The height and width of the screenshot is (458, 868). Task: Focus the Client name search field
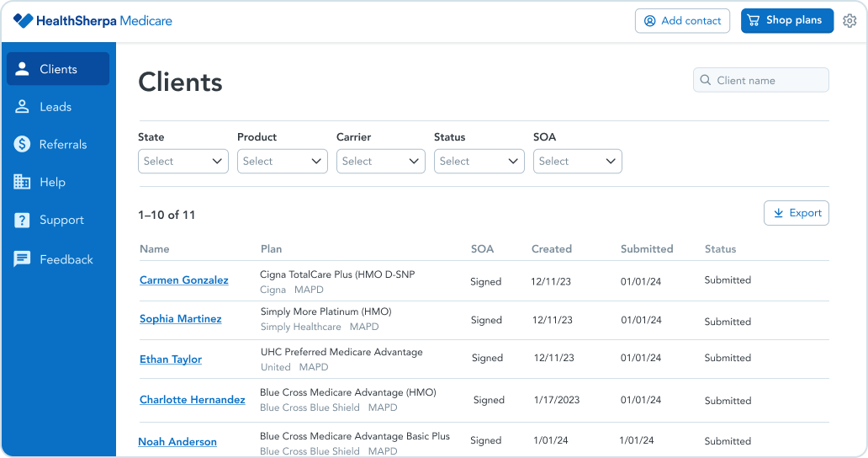point(761,80)
